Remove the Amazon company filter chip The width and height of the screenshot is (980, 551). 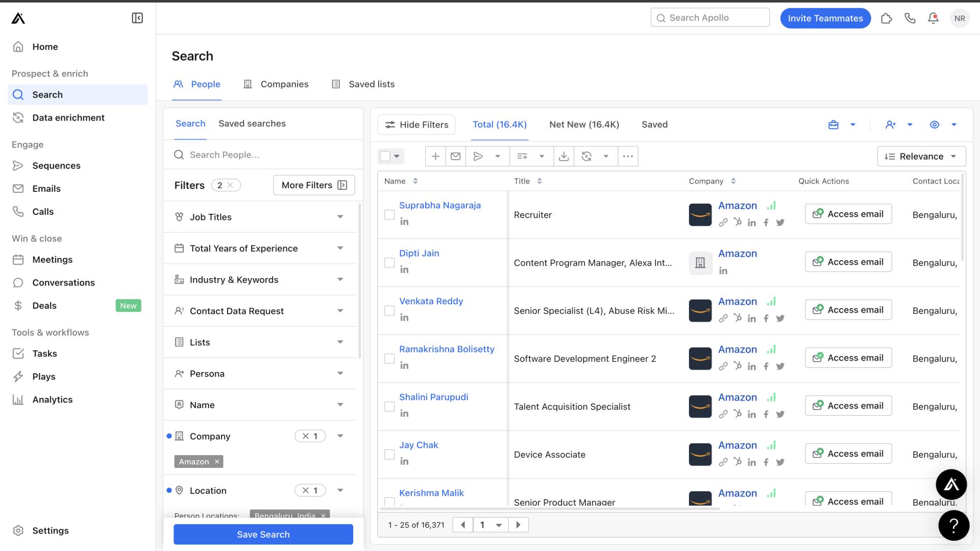click(x=217, y=462)
